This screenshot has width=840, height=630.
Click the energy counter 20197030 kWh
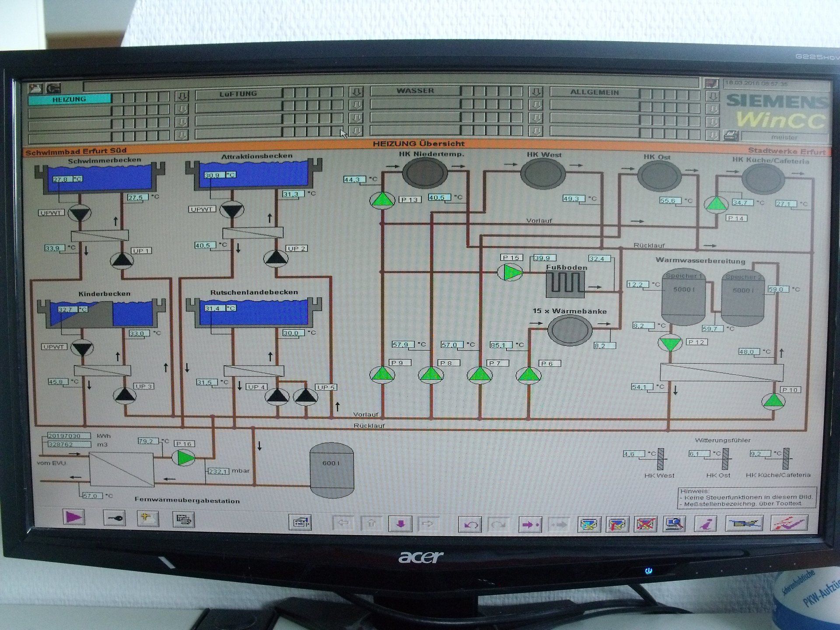point(69,436)
